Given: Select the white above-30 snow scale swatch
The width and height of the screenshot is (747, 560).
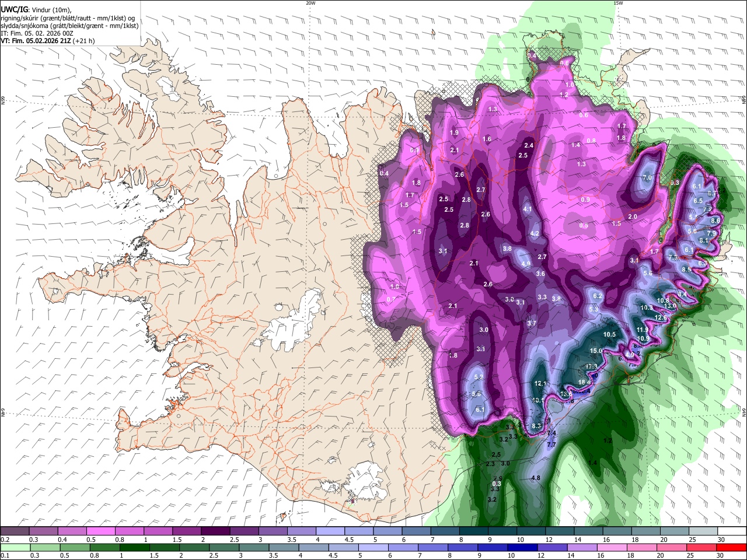Looking at the screenshot, I should pyautogui.click(x=732, y=531).
